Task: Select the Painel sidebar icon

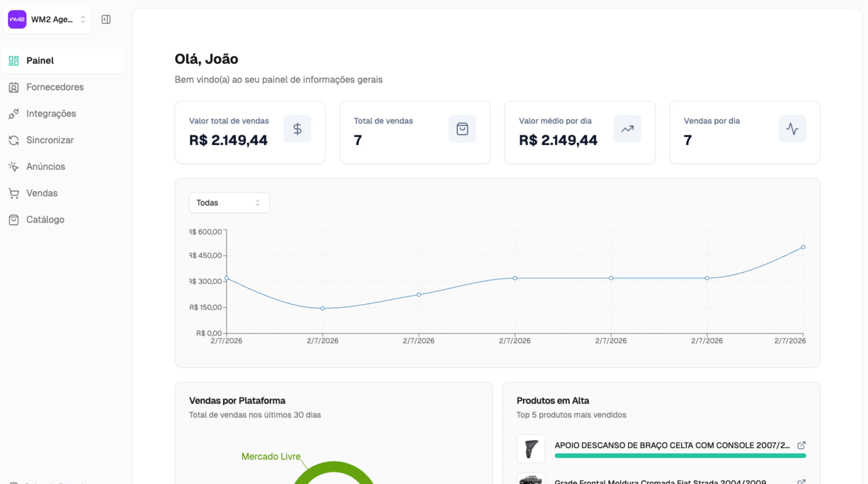Action: [x=13, y=60]
